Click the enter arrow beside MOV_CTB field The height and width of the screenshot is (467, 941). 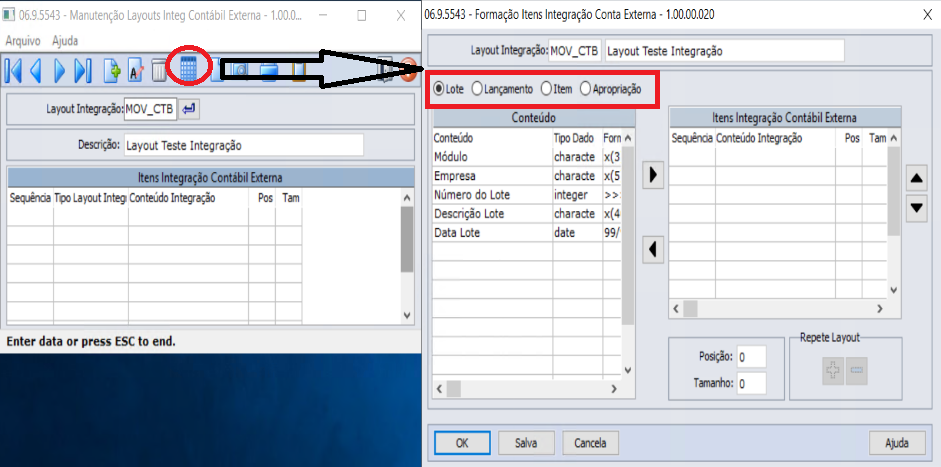189,109
